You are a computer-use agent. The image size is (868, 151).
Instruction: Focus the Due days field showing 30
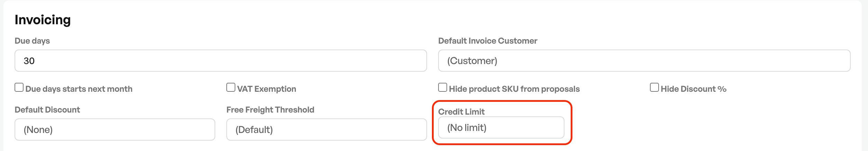point(221,61)
